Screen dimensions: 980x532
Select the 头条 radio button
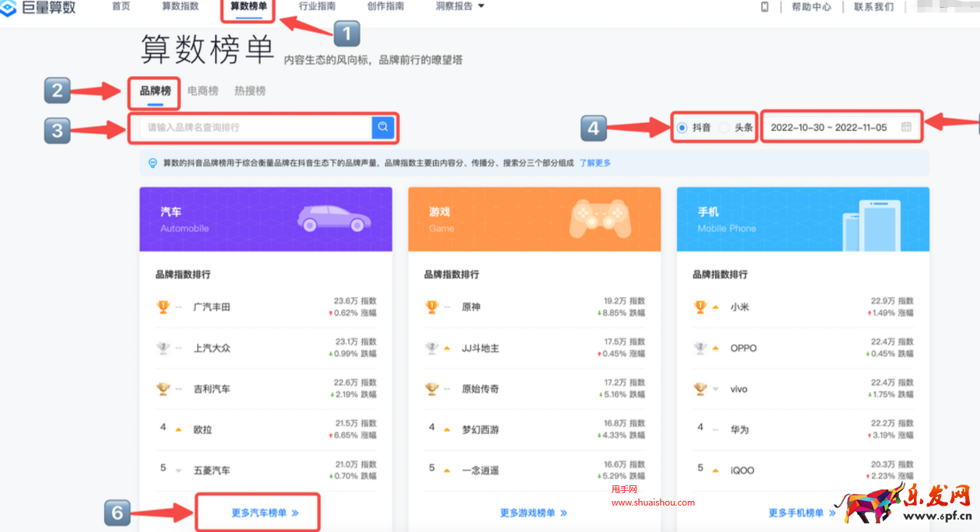pyautogui.click(x=724, y=128)
